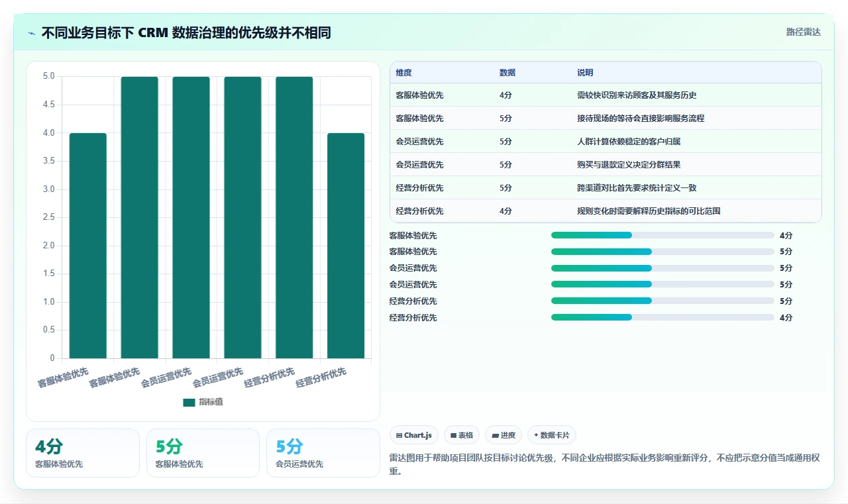Click the 5分 cell in the 购买与退款定义 row
Screen dimensions: 848x504
505,165
